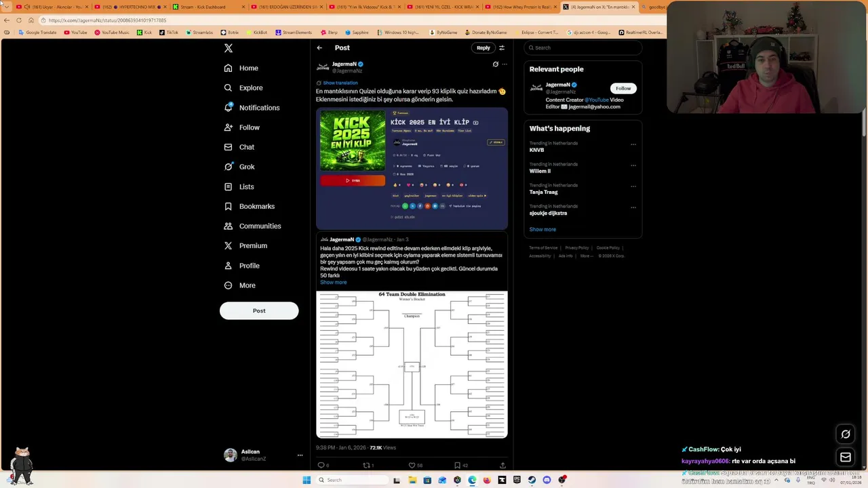Open Follow section in the sidebar
The height and width of the screenshot is (488, 868).
pos(242,127)
